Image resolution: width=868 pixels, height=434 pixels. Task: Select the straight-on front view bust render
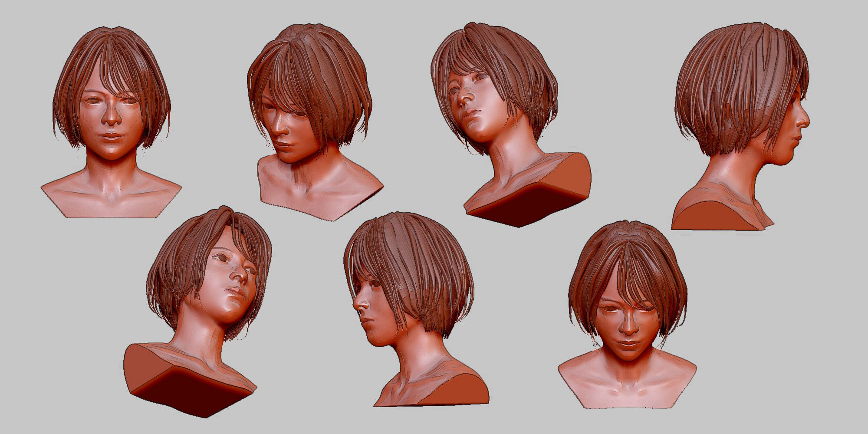(111, 122)
